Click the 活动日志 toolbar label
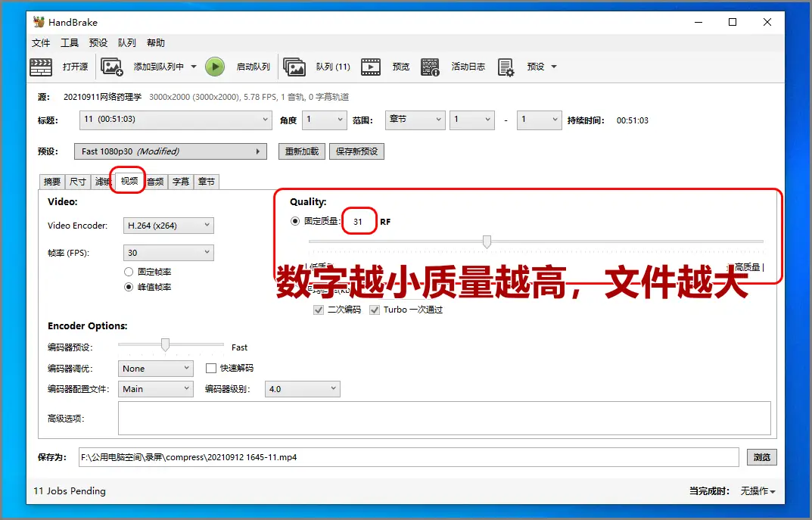Image resolution: width=812 pixels, height=520 pixels. point(468,67)
